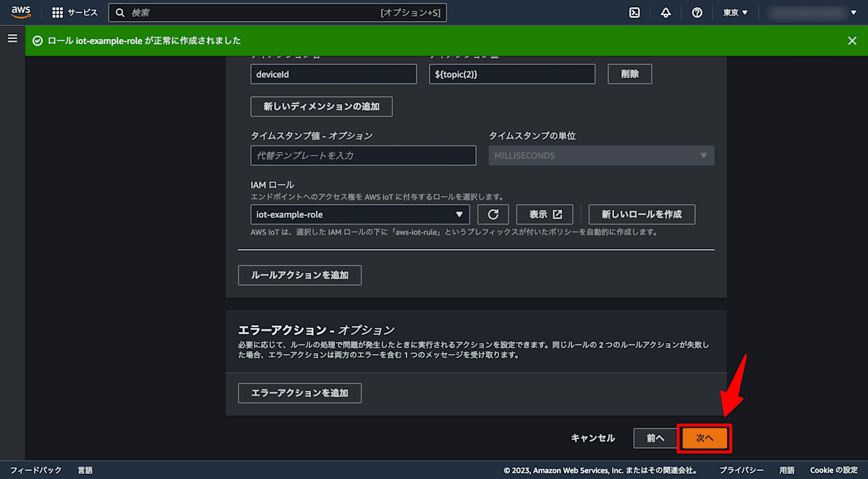This screenshot has width=868, height=479.
Task: Click the ${topic(2)} dimension value field
Action: [x=512, y=74]
